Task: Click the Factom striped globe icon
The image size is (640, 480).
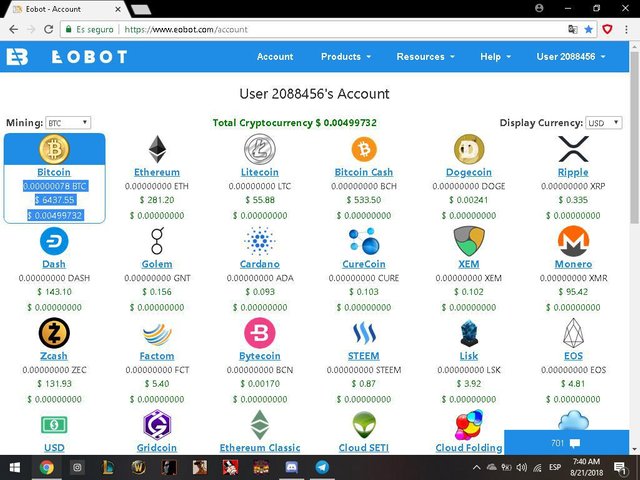Action: (x=157, y=334)
